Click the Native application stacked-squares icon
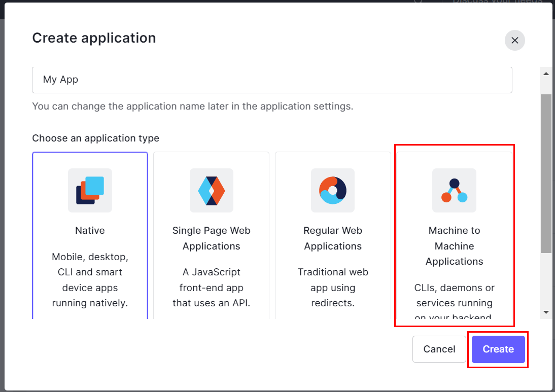 90,190
